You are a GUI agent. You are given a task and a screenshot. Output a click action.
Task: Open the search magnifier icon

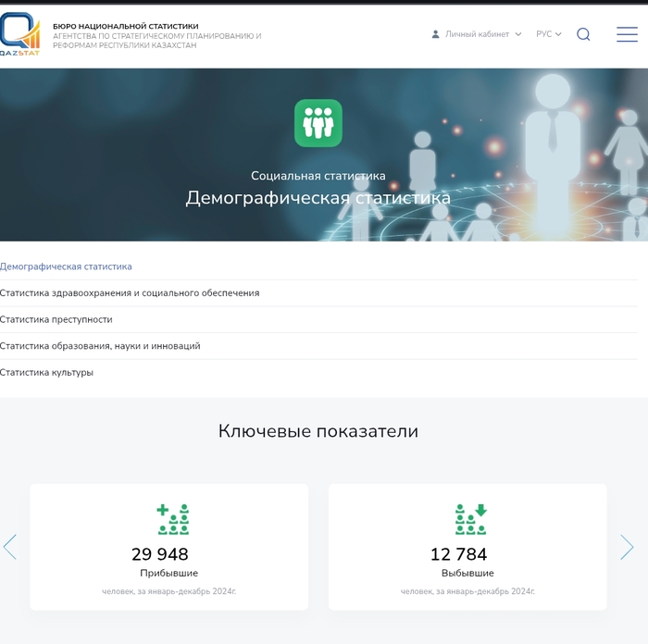click(x=583, y=34)
